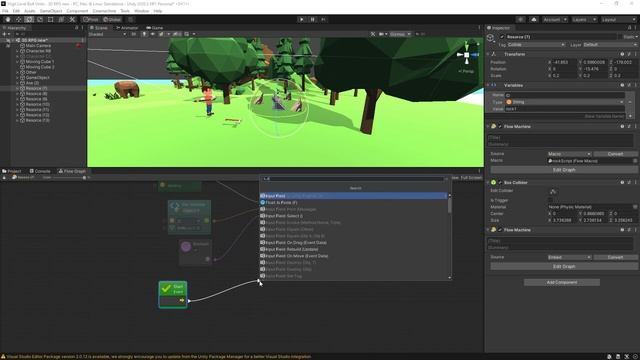Select the combined Transform tool
This screenshot has width=640, height=360.
(x=61, y=20)
